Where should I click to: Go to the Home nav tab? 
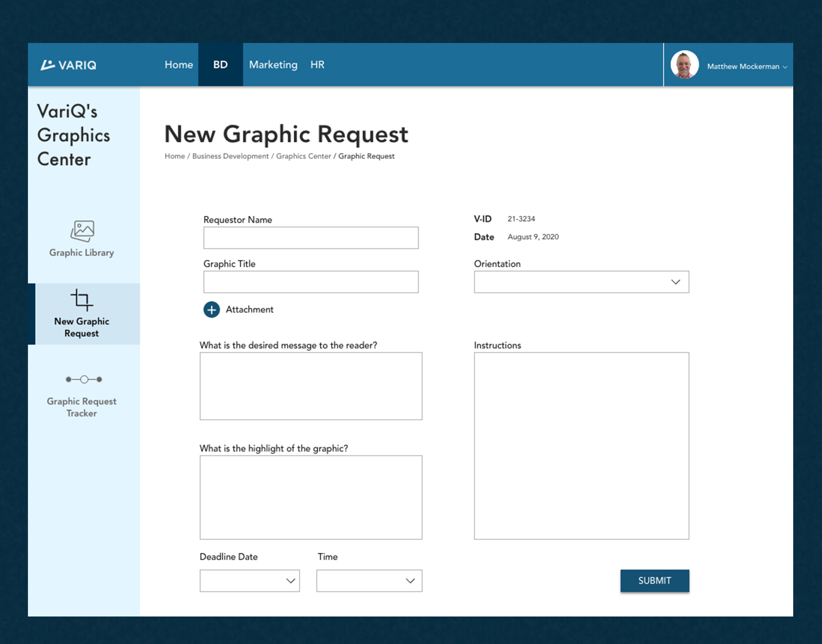(179, 65)
